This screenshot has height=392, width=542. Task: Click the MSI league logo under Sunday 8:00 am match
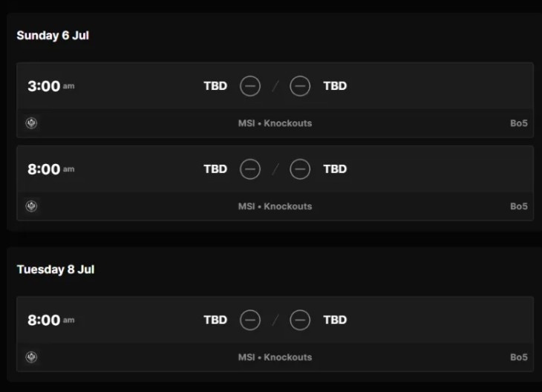click(31, 206)
